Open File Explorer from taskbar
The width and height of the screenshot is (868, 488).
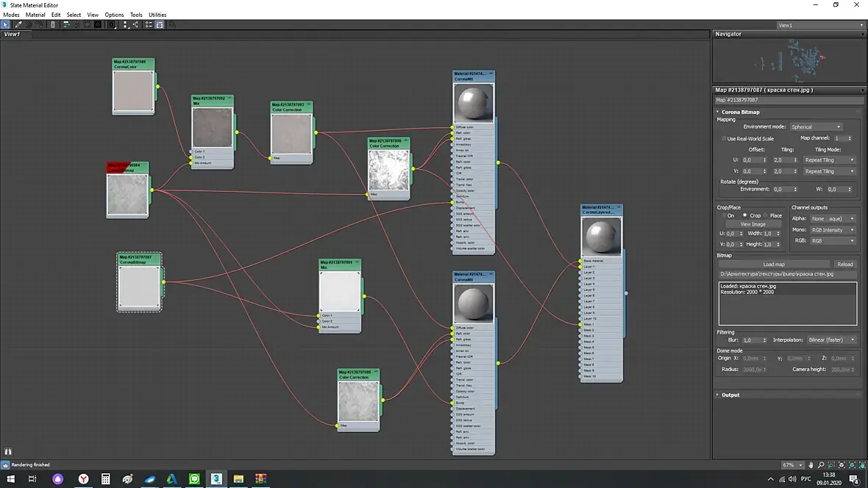(238, 478)
